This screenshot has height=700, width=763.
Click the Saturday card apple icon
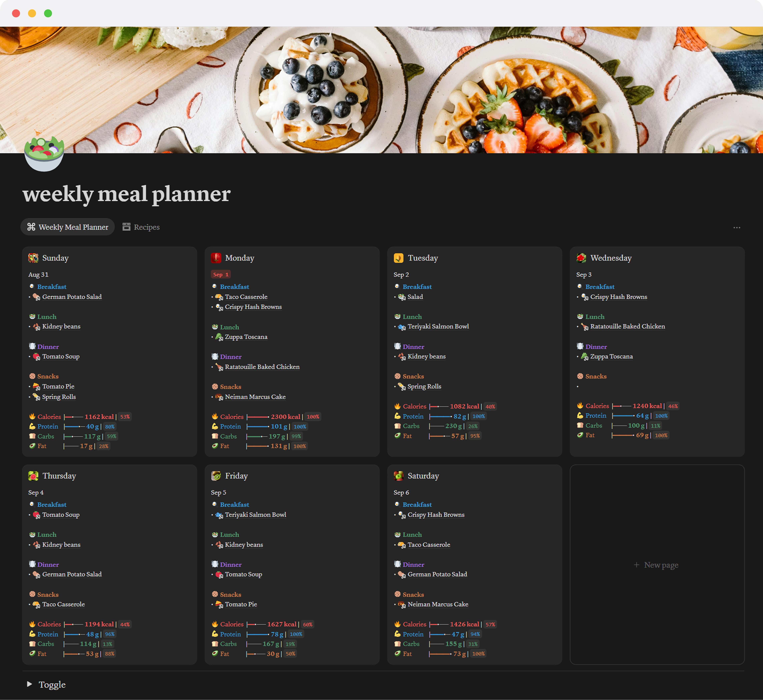[398, 476]
